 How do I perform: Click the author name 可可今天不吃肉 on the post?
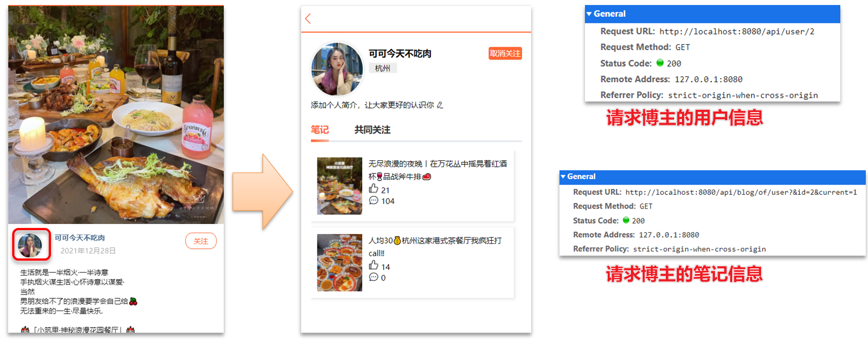(80, 237)
